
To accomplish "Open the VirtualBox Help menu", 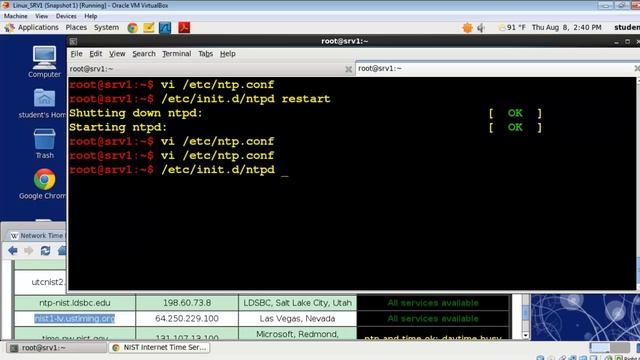I will tap(91, 16).
